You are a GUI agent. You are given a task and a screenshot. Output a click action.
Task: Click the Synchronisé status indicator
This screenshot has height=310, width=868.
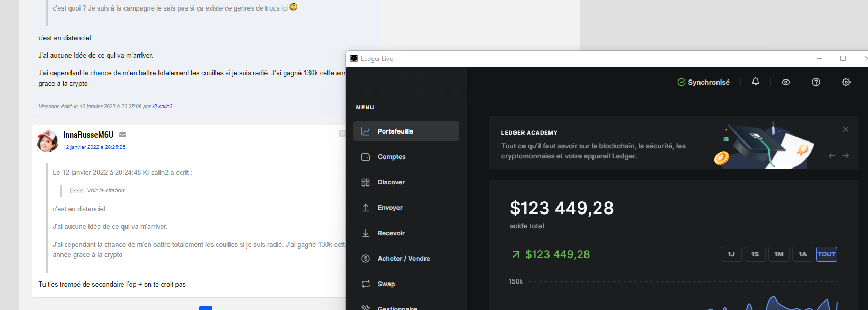(x=704, y=82)
